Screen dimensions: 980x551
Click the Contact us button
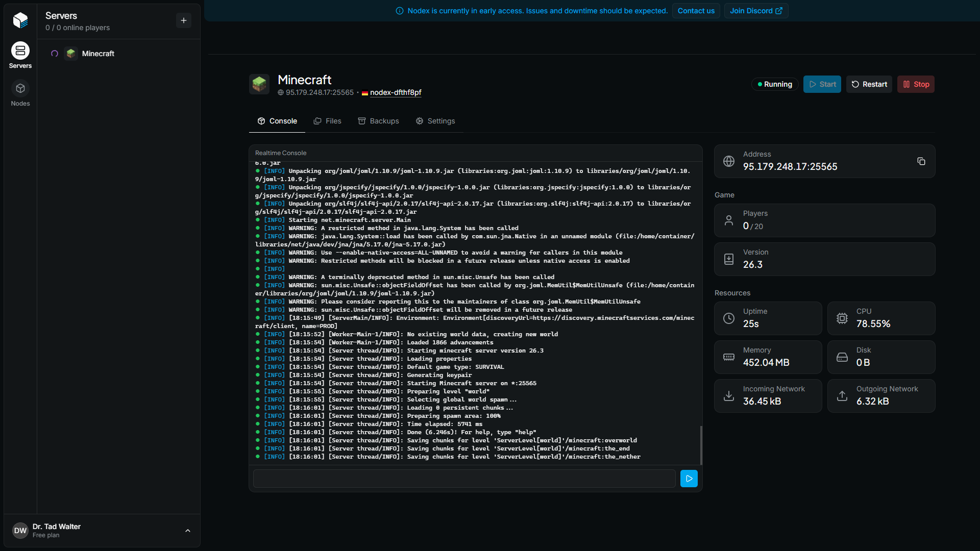[696, 11]
